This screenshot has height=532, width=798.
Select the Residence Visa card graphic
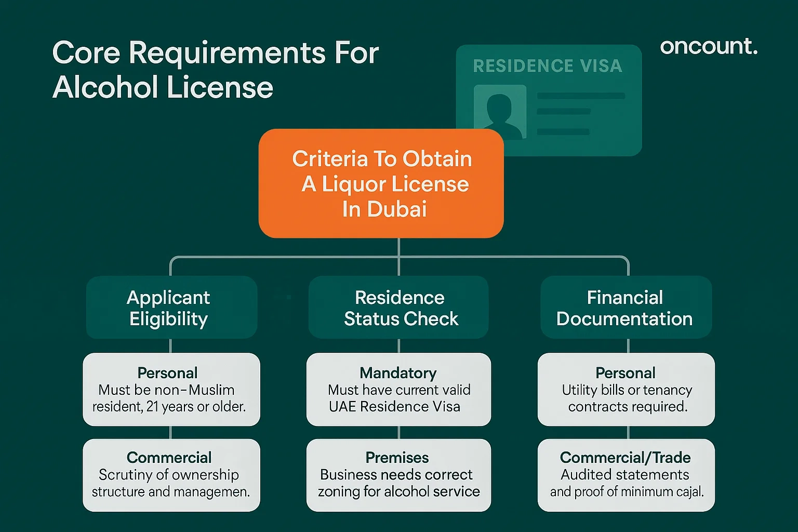(x=549, y=101)
